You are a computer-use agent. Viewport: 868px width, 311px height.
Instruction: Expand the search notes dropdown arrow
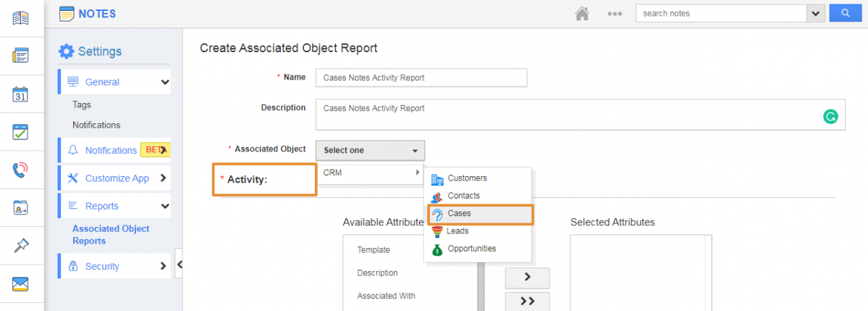tap(817, 13)
